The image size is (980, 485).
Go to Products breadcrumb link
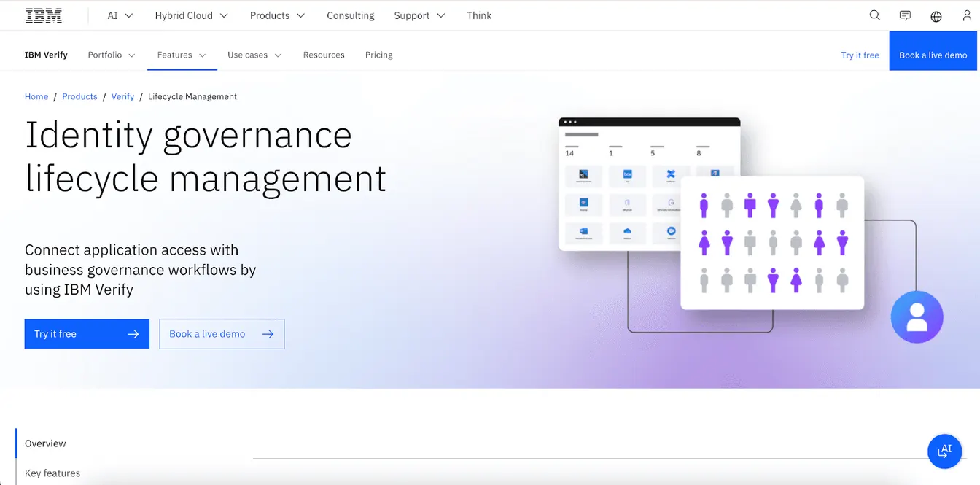(x=79, y=96)
